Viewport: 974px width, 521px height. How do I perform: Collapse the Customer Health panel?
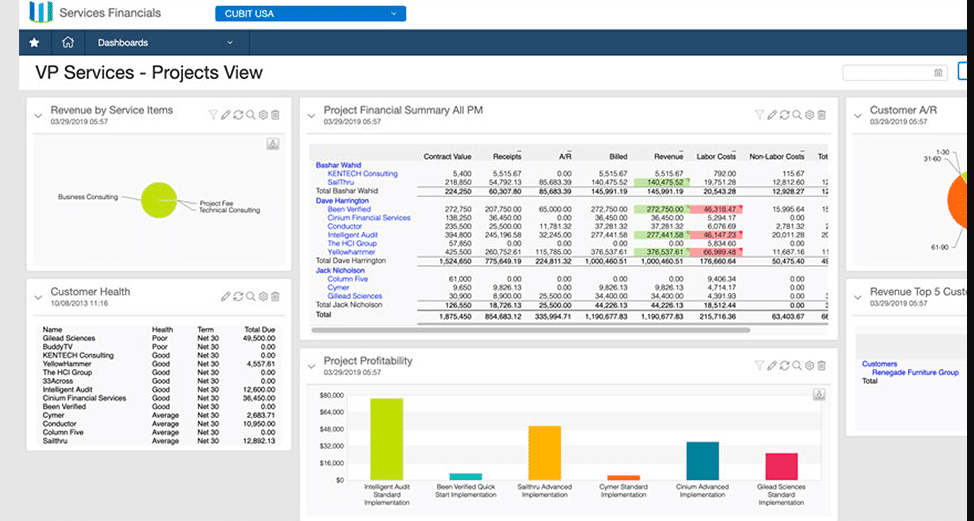[38, 297]
